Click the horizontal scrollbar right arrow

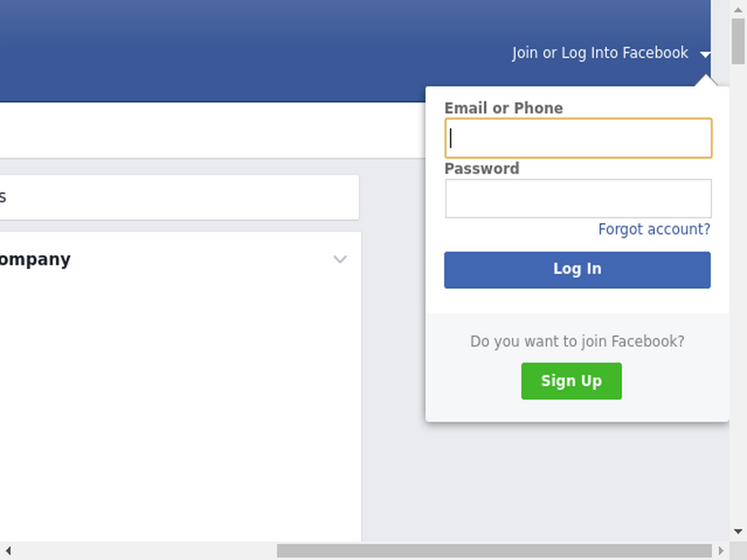tap(721, 551)
